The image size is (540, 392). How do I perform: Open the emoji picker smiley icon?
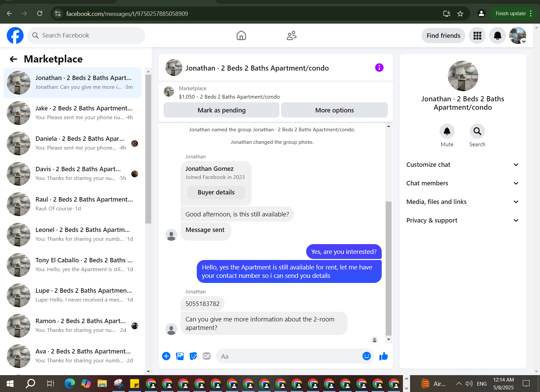(x=367, y=356)
